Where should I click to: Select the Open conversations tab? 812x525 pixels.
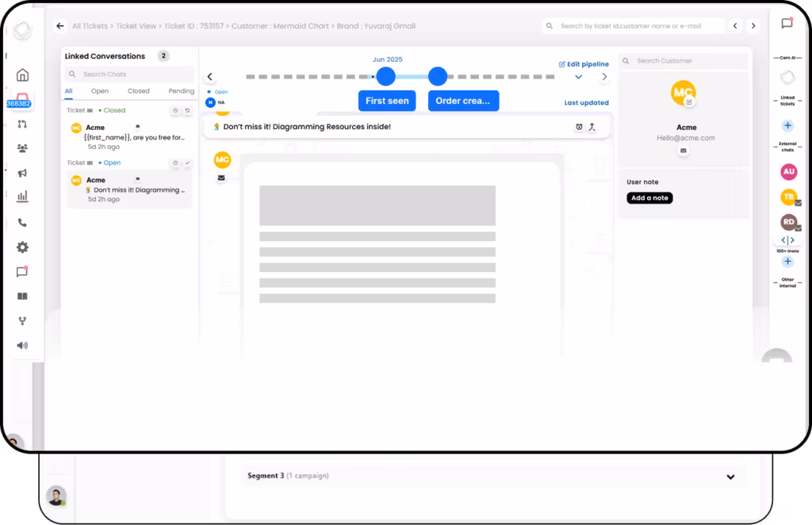(100, 91)
